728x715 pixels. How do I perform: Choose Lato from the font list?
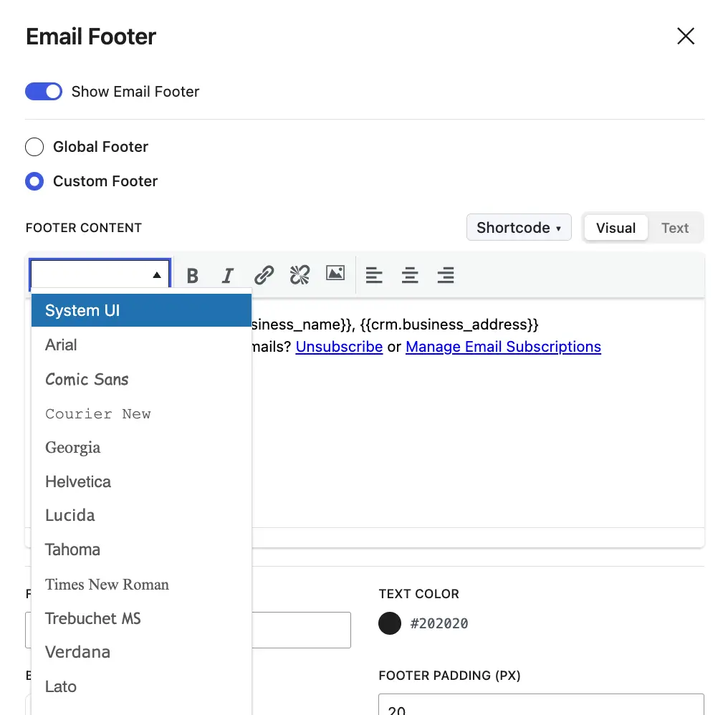click(142, 686)
